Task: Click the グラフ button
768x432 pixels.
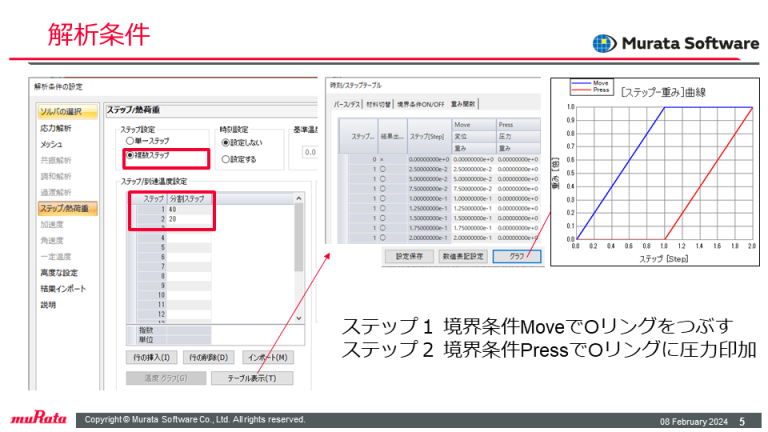Action: click(x=516, y=256)
